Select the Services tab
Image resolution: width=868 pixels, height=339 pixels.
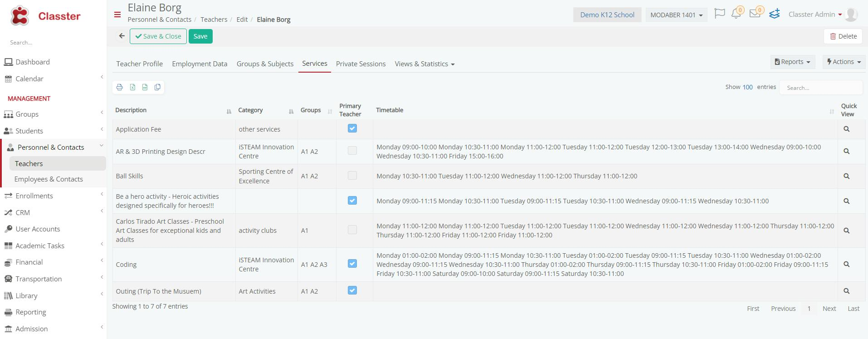(x=315, y=64)
